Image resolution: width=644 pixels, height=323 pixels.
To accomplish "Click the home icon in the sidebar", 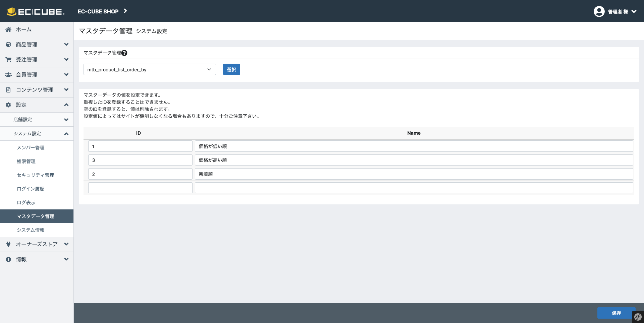I will pos(8,29).
